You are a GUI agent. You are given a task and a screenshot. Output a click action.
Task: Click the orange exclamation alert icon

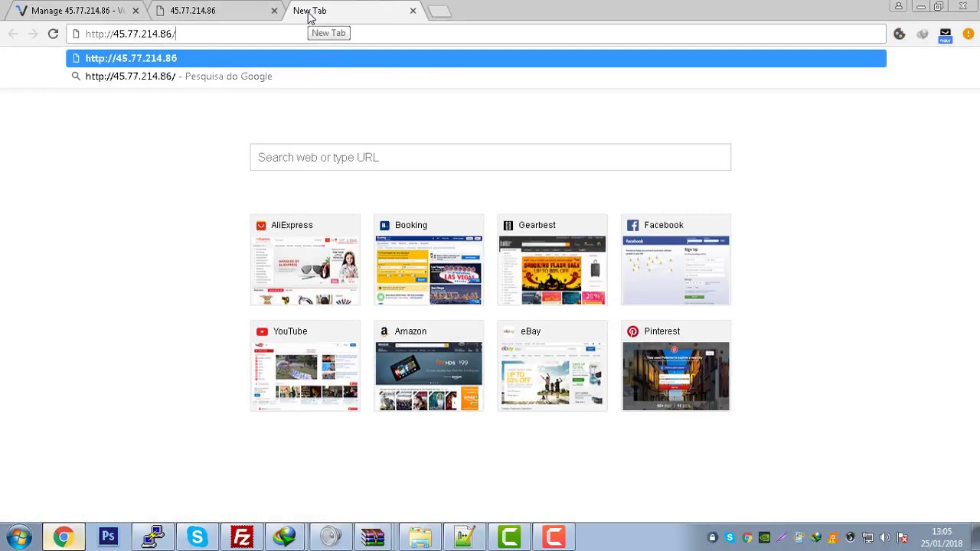[x=969, y=34]
